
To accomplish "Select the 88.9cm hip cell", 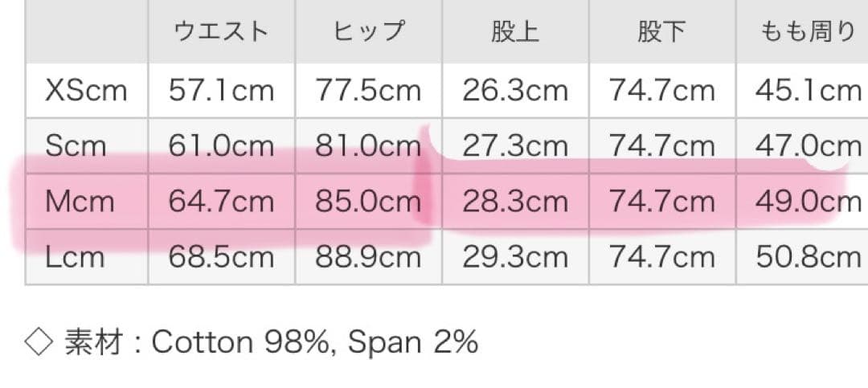I will tap(368, 256).
